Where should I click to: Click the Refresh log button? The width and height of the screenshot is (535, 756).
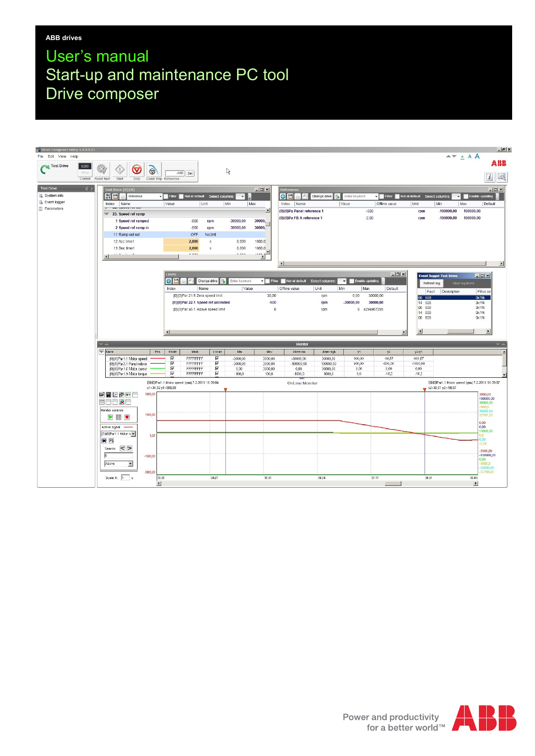point(432,283)
